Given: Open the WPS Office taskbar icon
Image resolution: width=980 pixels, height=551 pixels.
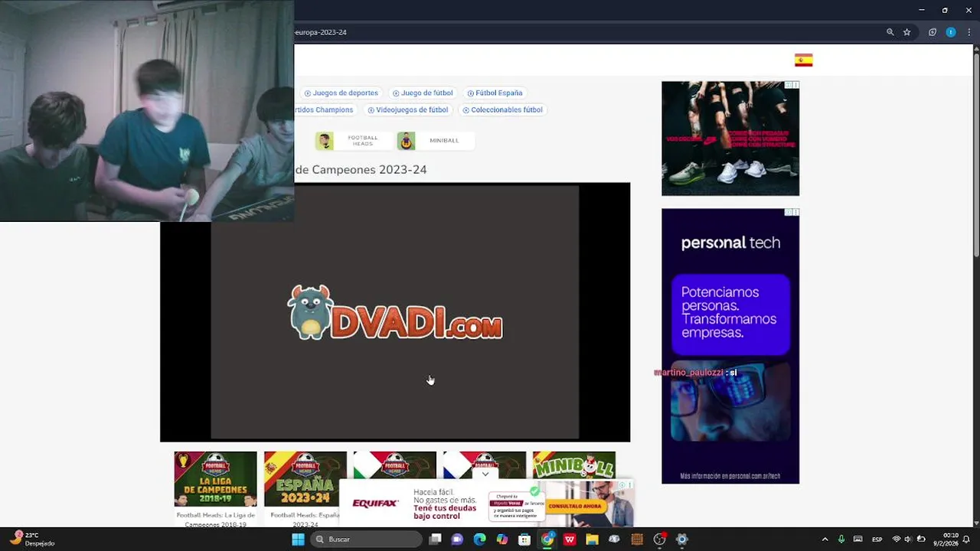Looking at the screenshot, I should 570,540.
